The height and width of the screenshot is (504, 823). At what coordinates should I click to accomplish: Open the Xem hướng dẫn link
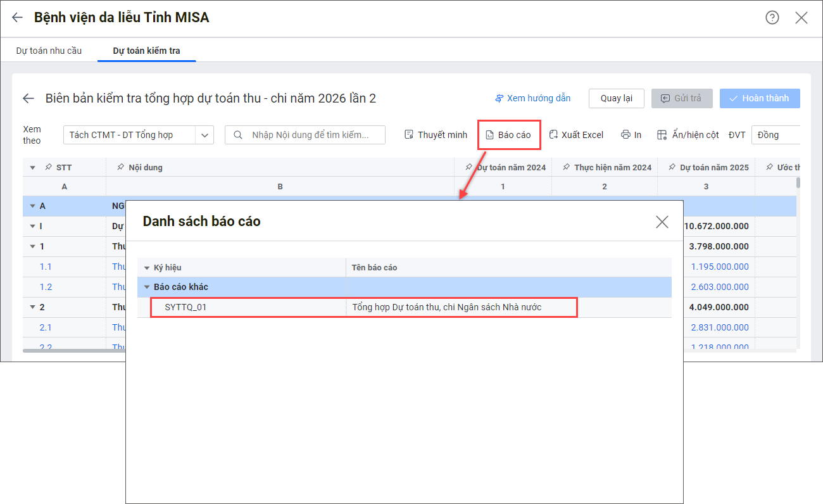(532, 98)
